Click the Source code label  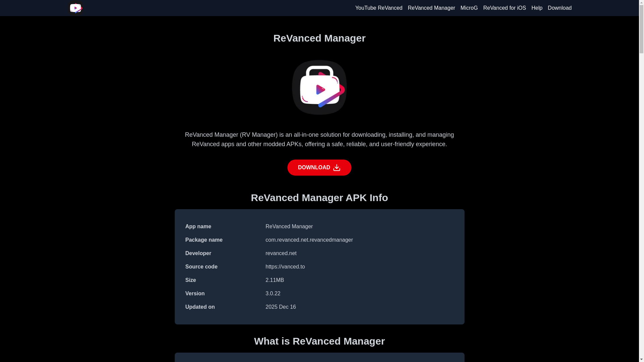(x=201, y=267)
